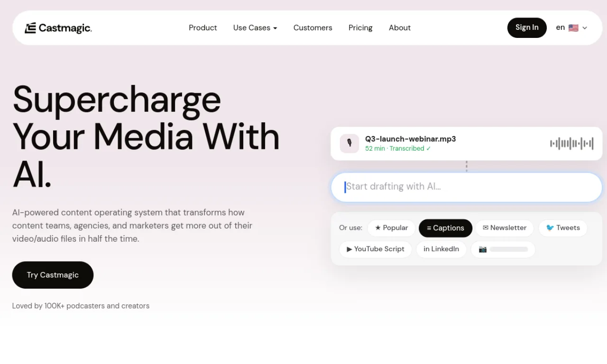The height and width of the screenshot is (364, 607).
Task: Select the LinkedIn chip
Action: pyautogui.click(x=441, y=249)
